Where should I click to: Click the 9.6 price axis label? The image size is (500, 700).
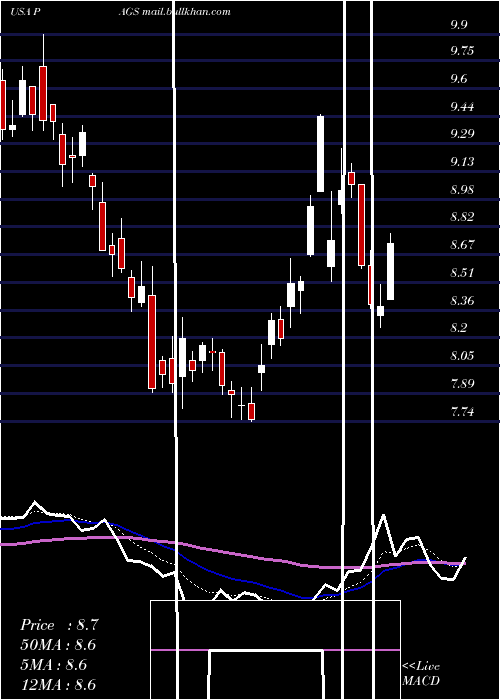(459, 79)
